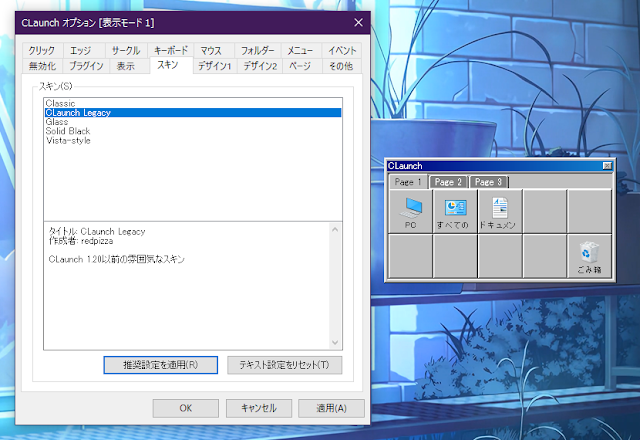Click the skin description text area
The height and width of the screenshot is (440, 640).
187,286
